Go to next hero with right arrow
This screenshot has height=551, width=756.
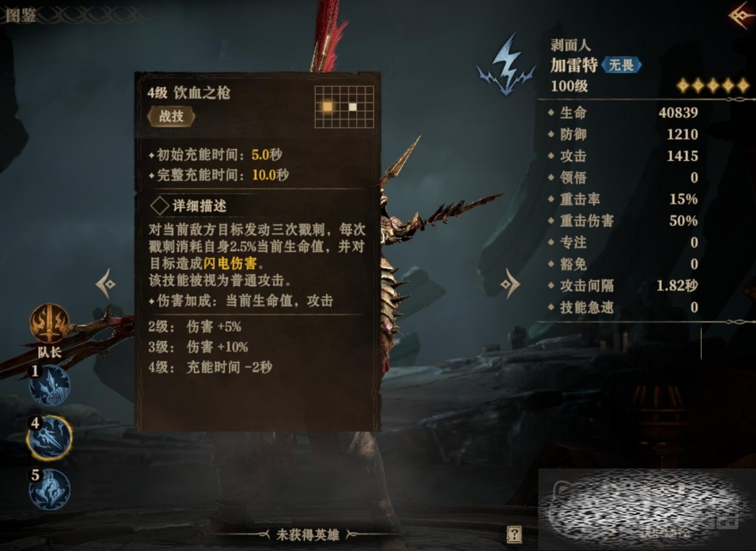pos(510,284)
